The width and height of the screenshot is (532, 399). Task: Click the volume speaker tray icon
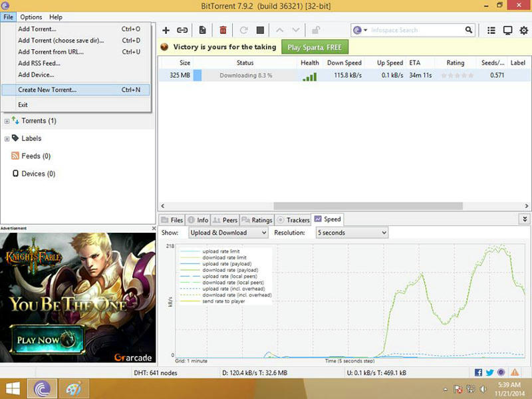(483, 389)
